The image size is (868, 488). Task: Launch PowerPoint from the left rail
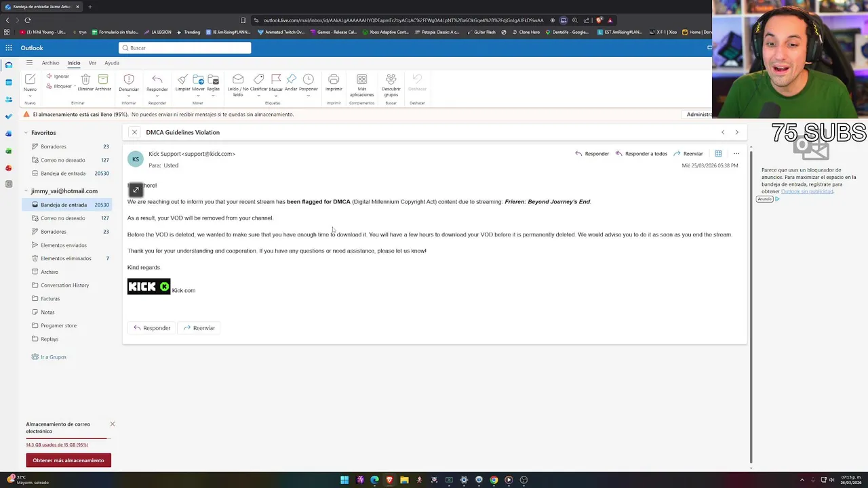pyautogui.click(x=9, y=167)
